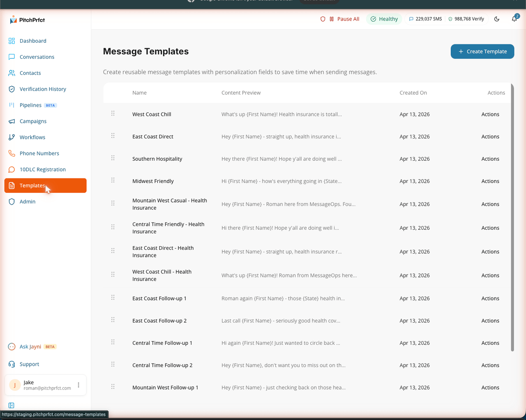Screen dimensions: 526x420
Task: Click drag handle for Midwest Friendly
Action: click(x=113, y=180)
